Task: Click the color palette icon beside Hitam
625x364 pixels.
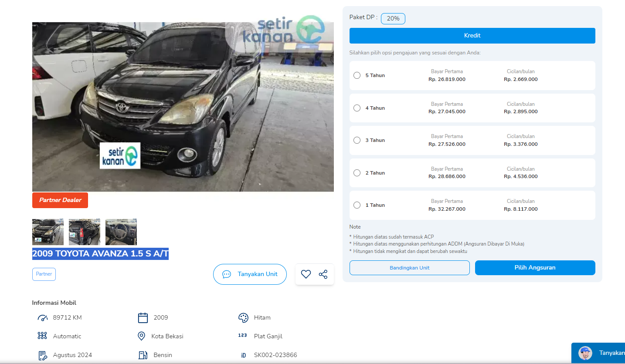Action: coord(243,318)
